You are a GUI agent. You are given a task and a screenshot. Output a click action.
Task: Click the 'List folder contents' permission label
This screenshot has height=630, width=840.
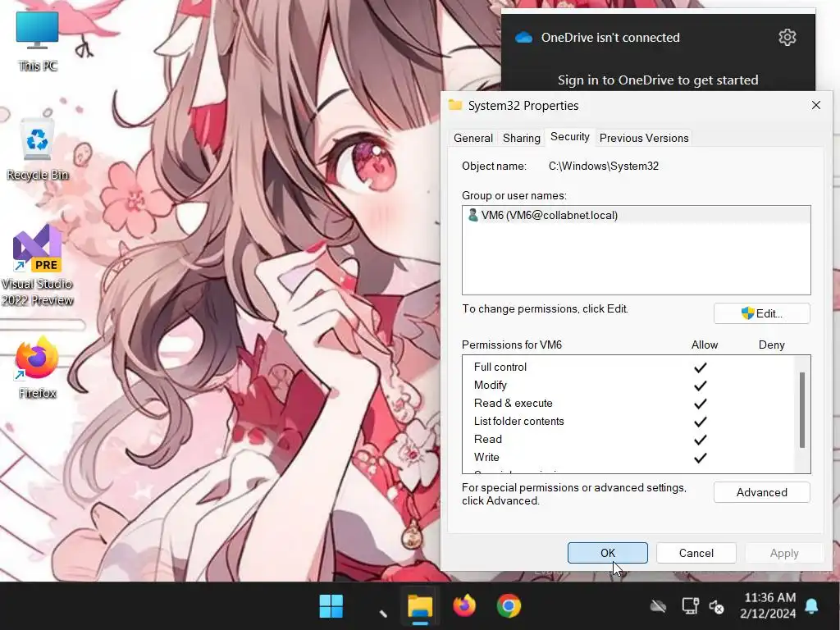pos(518,421)
